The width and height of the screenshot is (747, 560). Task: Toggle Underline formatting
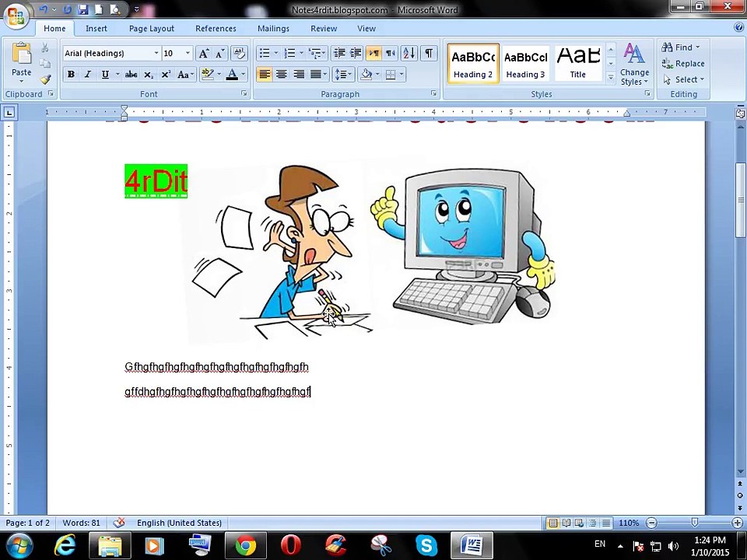[x=105, y=75]
